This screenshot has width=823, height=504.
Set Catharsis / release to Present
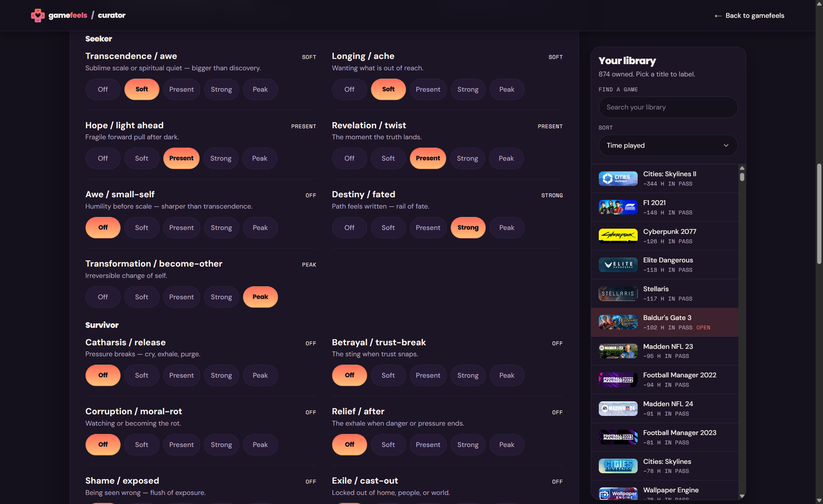pyautogui.click(x=181, y=375)
